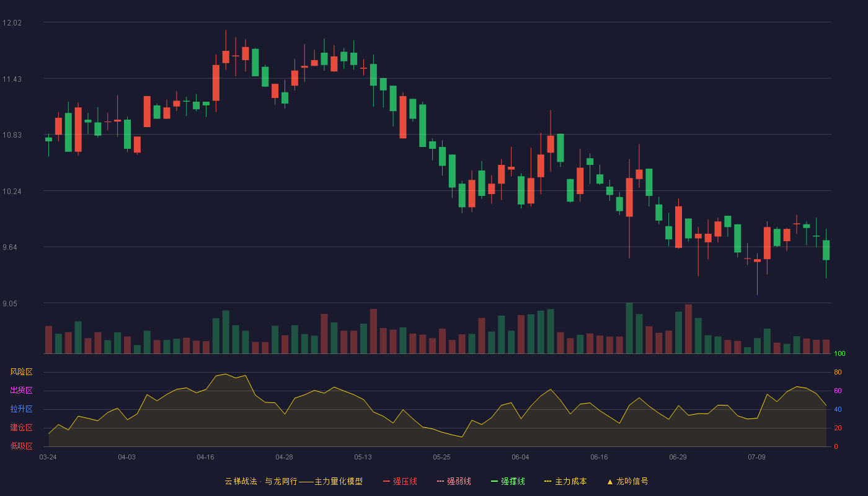Click the 05-25 date axis label
Viewport: 868px width, 496px height.
coord(441,457)
